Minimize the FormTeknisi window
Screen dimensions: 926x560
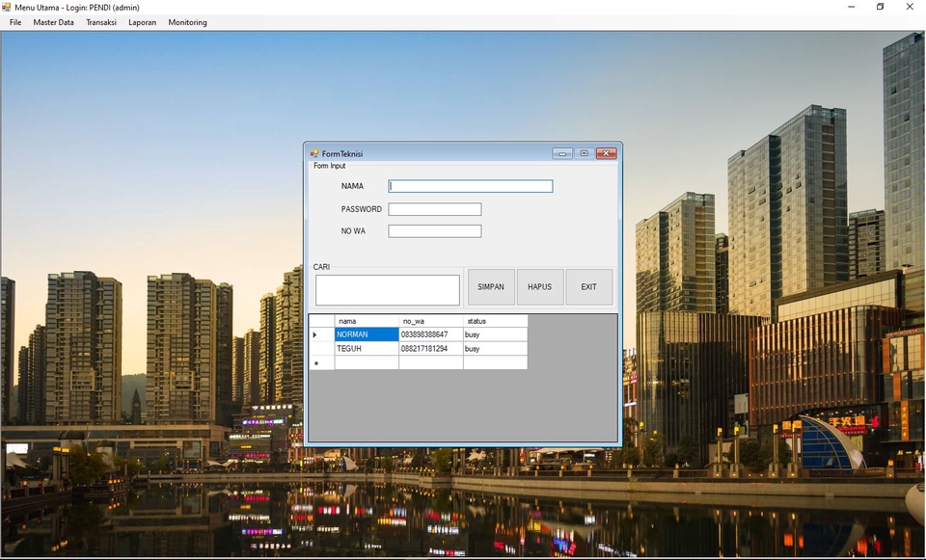(562, 153)
